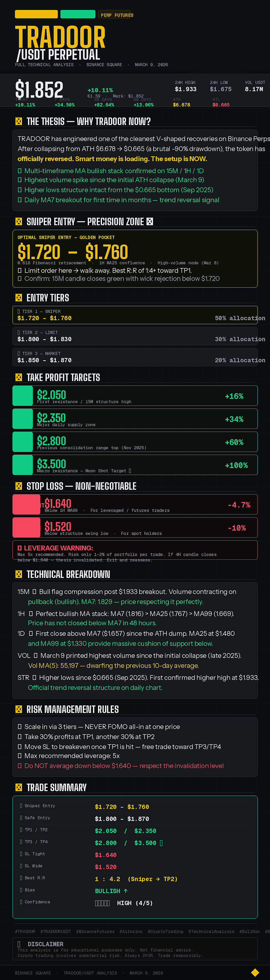Viewport: 270px width, 980px height.
Task: Select the Tier 3 Market entry row
Action: (x=135, y=357)
